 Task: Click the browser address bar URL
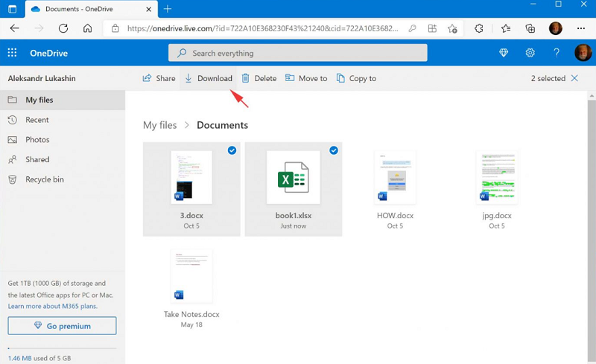point(263,28)
